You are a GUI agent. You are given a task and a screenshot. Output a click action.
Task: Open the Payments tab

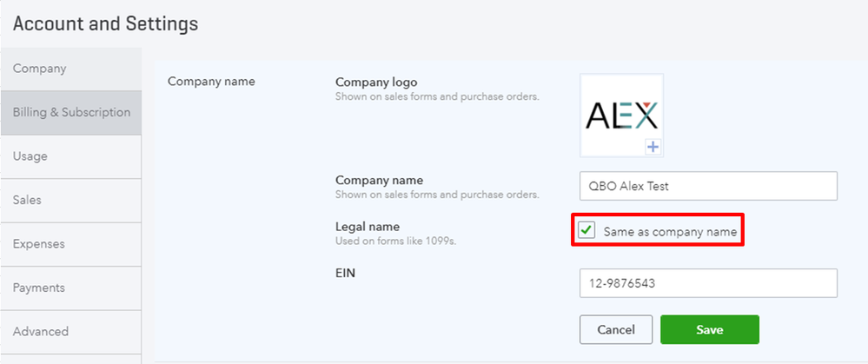point(71,288)
